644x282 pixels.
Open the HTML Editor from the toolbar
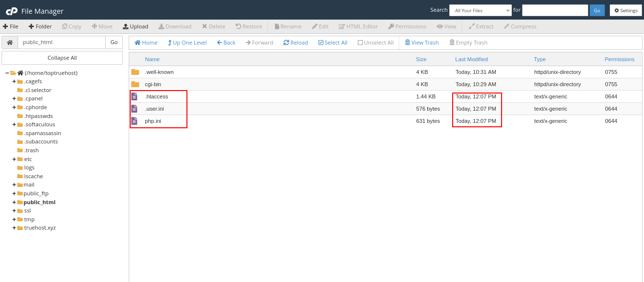click(358, 26)
